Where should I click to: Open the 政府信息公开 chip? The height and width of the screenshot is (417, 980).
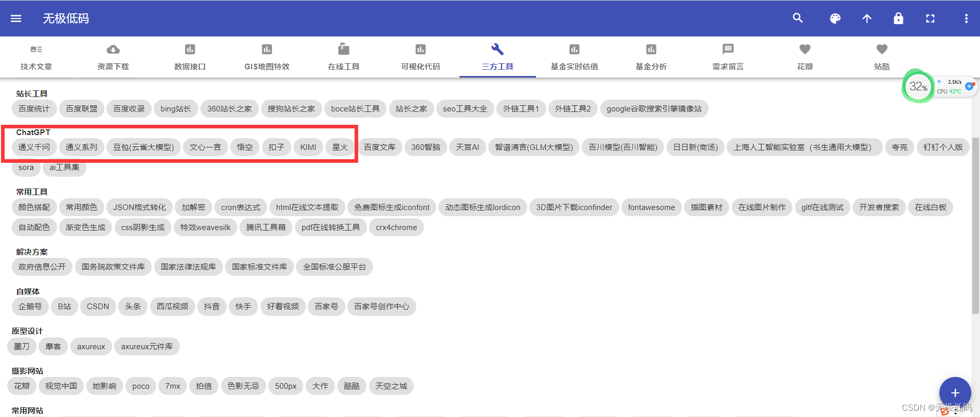pyautogui.click(x=42, y=267)
